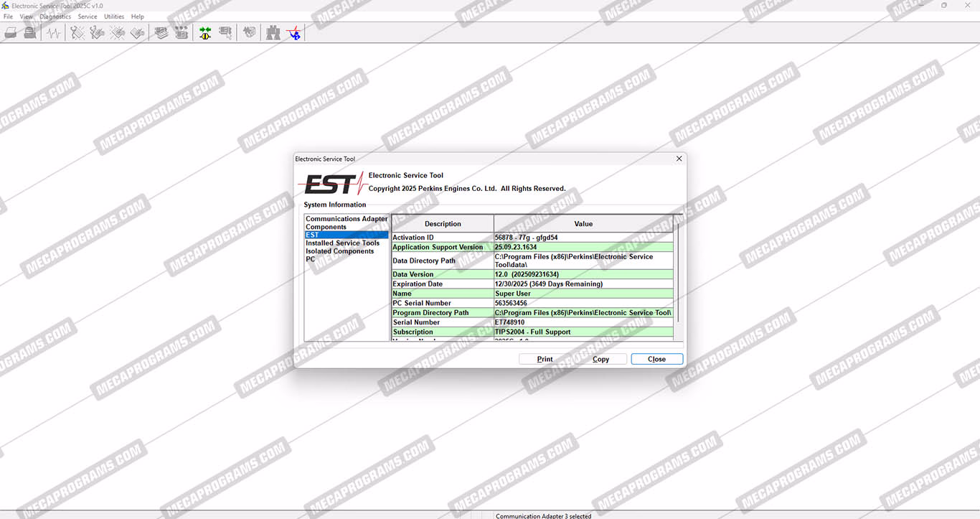
Task: Select Installed Service Tools in the list
Action: pyautogui.click(x=342, y=243)
